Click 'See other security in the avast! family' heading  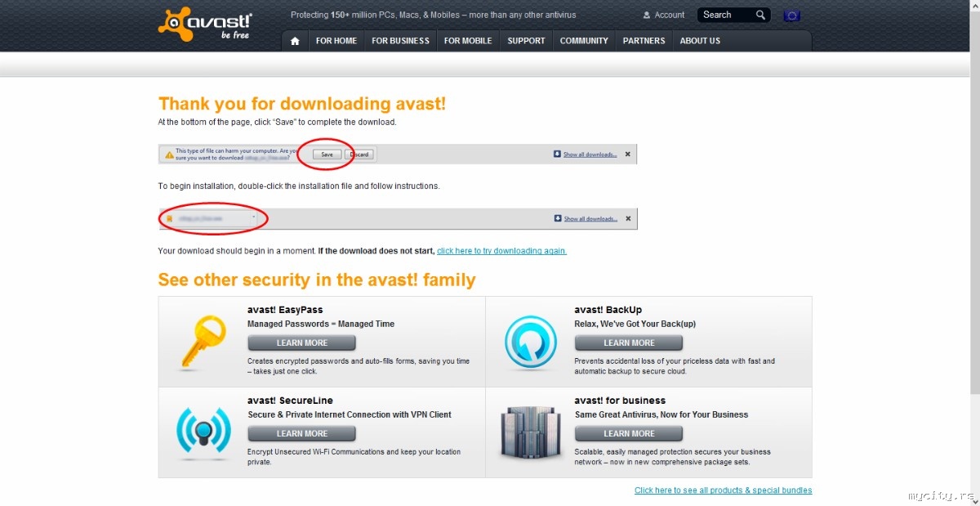coord(317,280)
